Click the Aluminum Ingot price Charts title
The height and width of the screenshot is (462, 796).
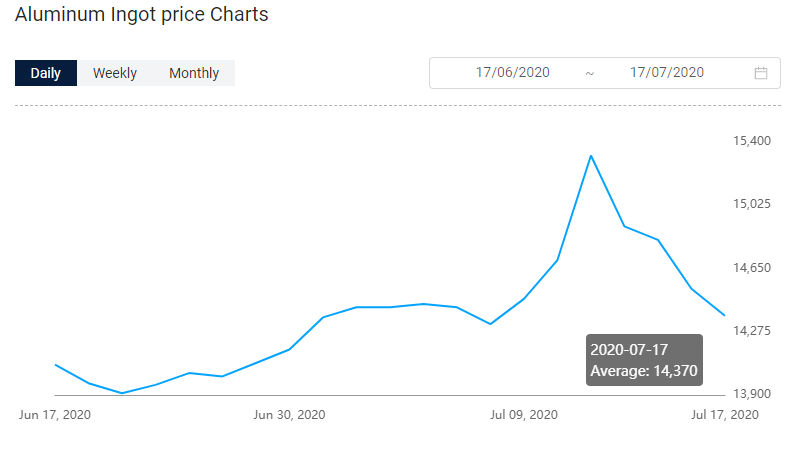[142, 15]
